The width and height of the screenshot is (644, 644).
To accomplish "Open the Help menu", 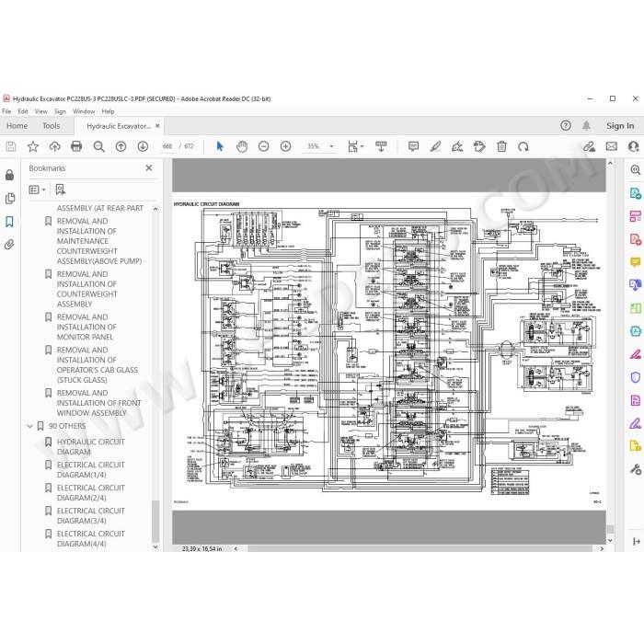I will click(x=108, y=111).
